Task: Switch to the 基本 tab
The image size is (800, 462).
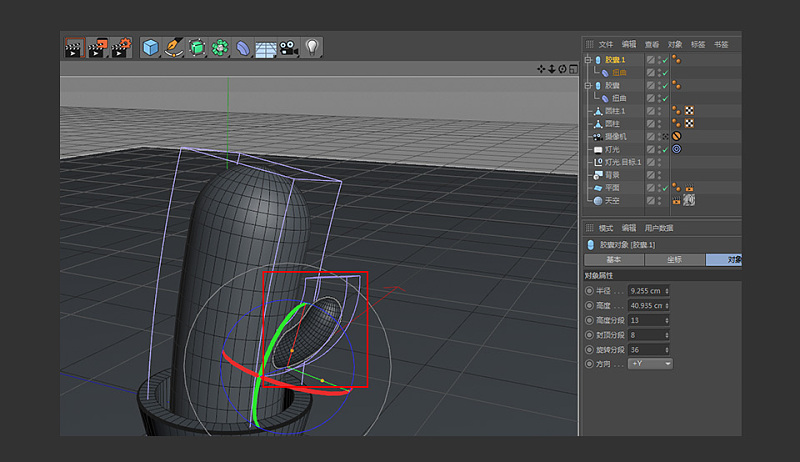Action: (613, 260)
